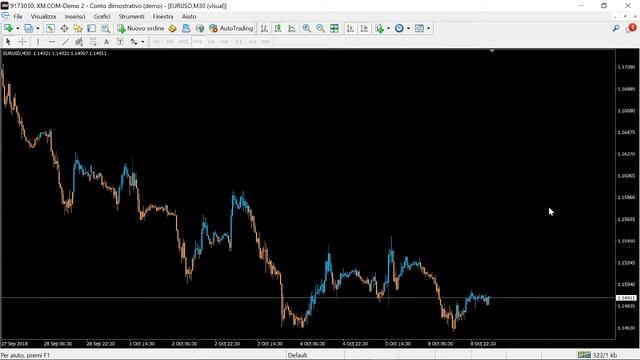This screenshot has height=360, width=640.
Task: Open the Indicators list icon
Action: 380,28
